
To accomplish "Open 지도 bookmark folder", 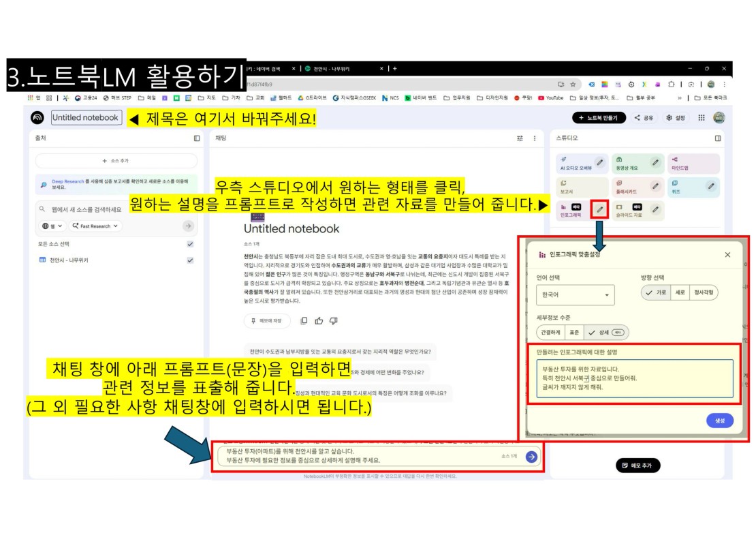I will tap(207, 98).
